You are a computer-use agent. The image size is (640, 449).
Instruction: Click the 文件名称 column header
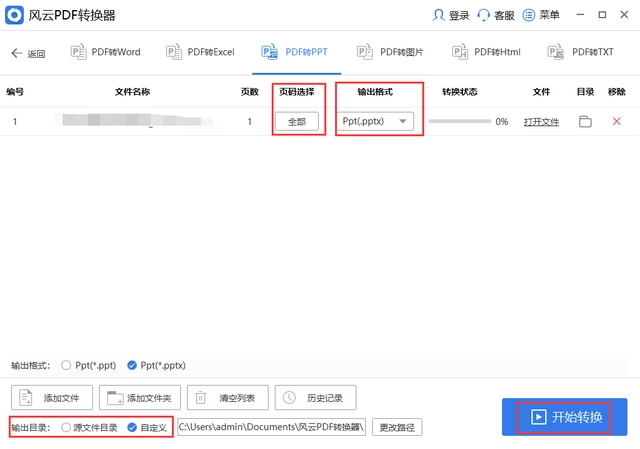click(x=132, y=92)
